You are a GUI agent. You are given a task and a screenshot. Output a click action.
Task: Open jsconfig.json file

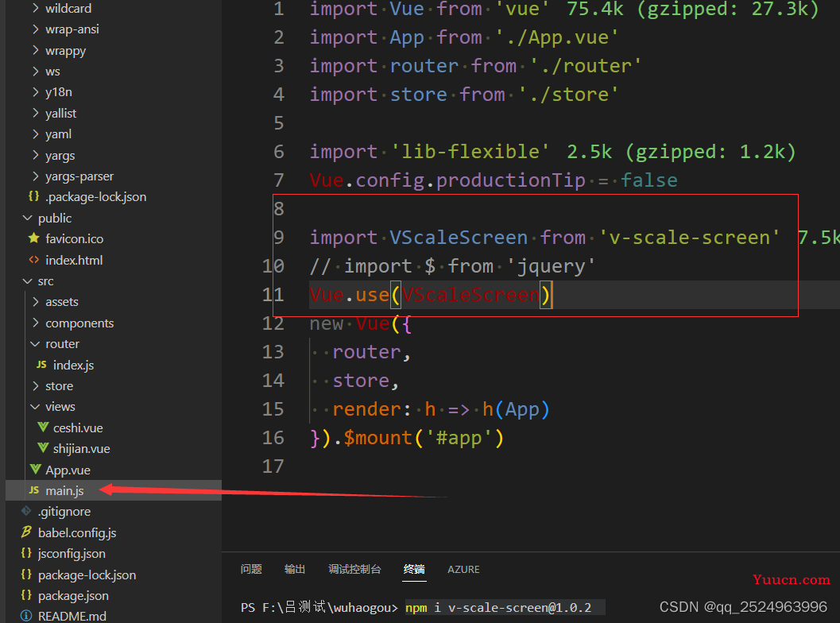(x=72, y=554)
